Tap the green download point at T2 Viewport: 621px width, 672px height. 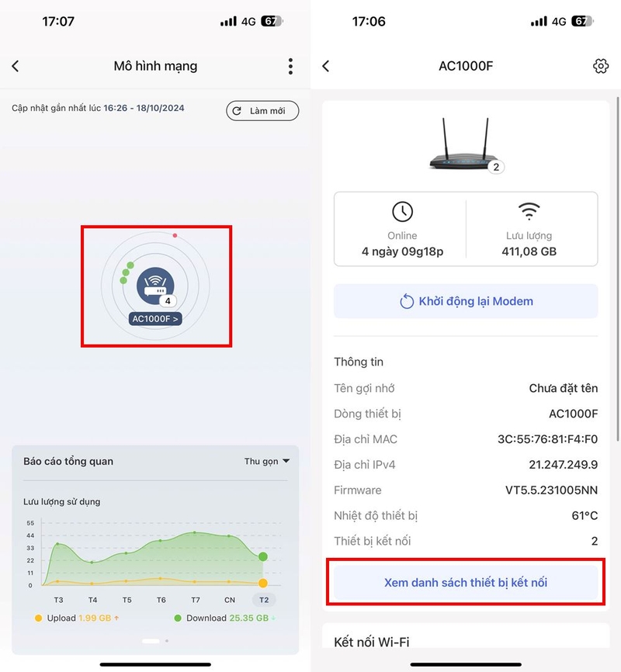(x=263, y=556)
